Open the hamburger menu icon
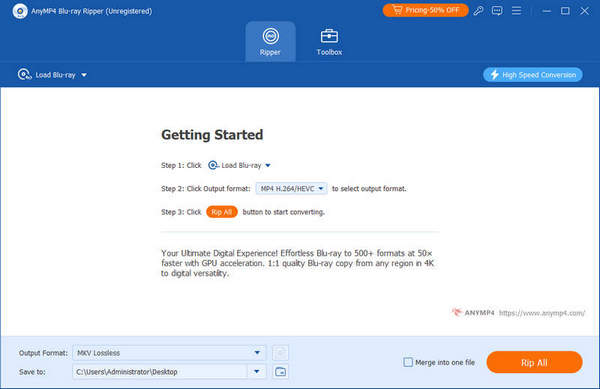600x389 pixels. point(516,11)
